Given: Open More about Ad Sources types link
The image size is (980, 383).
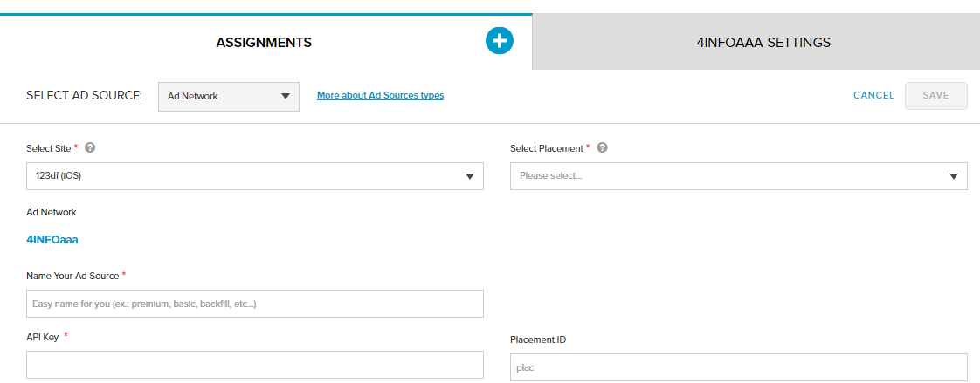Looking at the screenshot, I should tap(380, 96).
